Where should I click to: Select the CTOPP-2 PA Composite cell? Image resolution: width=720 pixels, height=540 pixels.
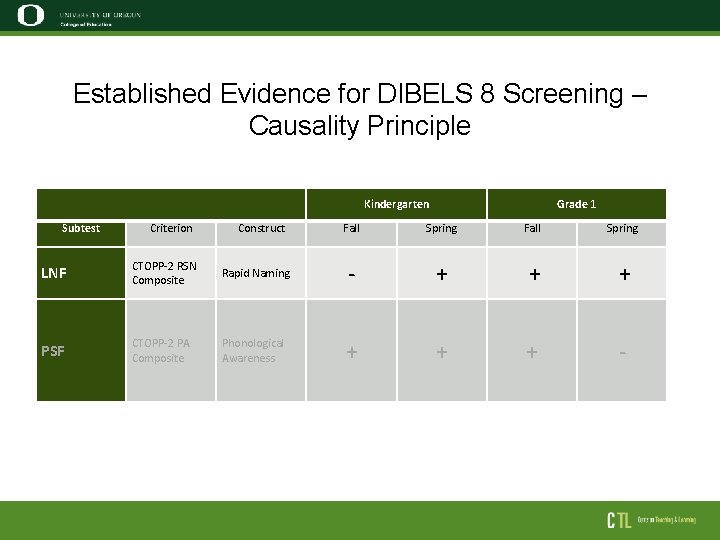coord(171,350)
